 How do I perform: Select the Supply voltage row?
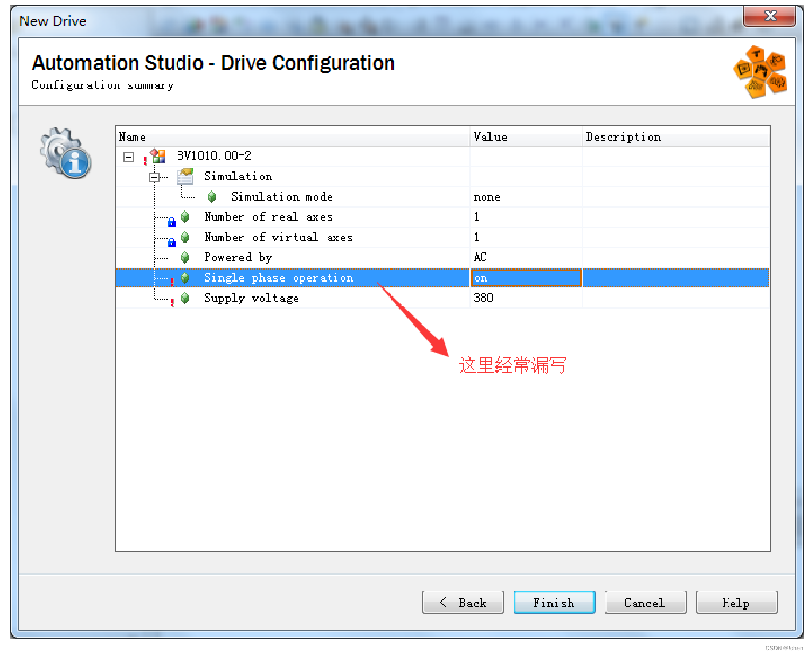pyautogui.click(x=442, y=298)
